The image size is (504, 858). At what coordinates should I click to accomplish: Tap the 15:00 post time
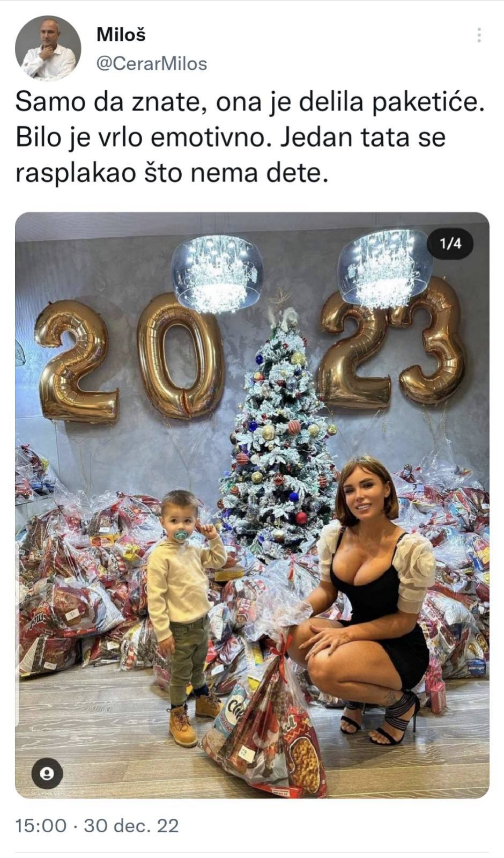[41, 825]
